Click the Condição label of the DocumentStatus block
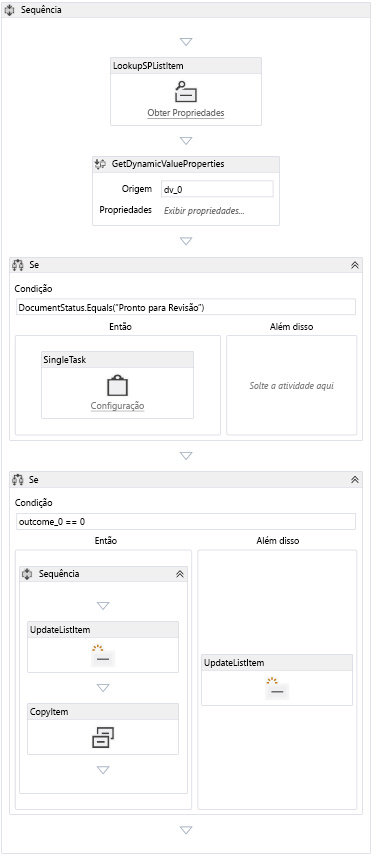Image resolution: width=376 pixels, height=857 pixels. (x=33, y=288)
